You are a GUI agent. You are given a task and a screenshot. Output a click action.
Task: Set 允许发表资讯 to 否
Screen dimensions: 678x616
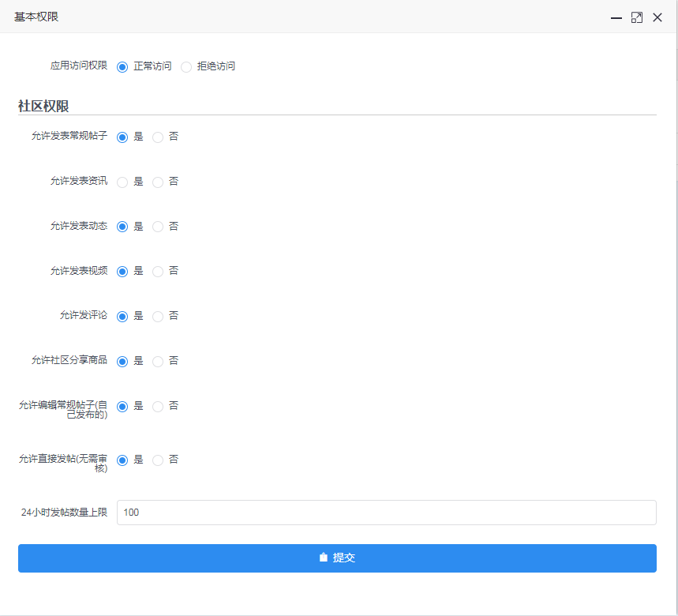pyautogui.click(x=158, y=182)
